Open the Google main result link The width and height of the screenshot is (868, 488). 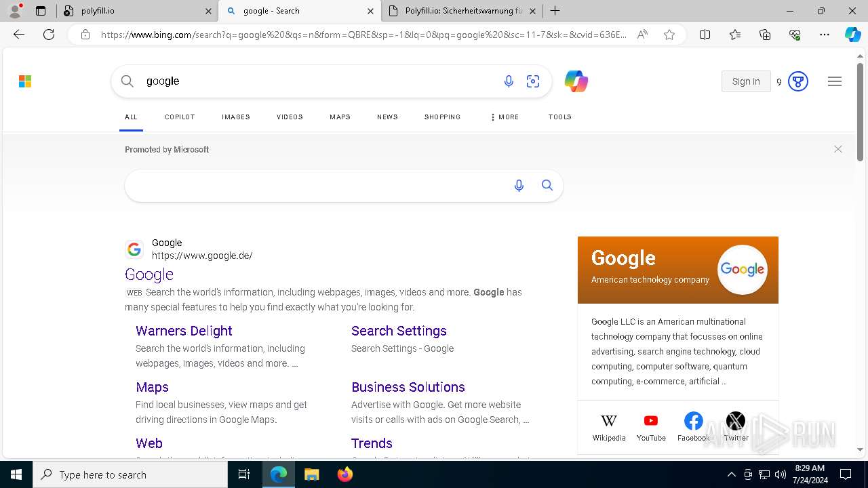pyautogui.click(x=149, y=274)
